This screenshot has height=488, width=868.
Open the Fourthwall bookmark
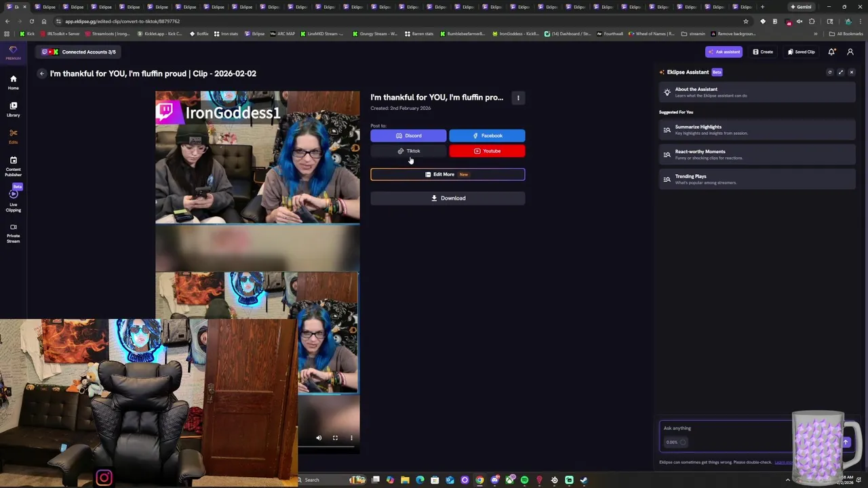coord(610,34)
